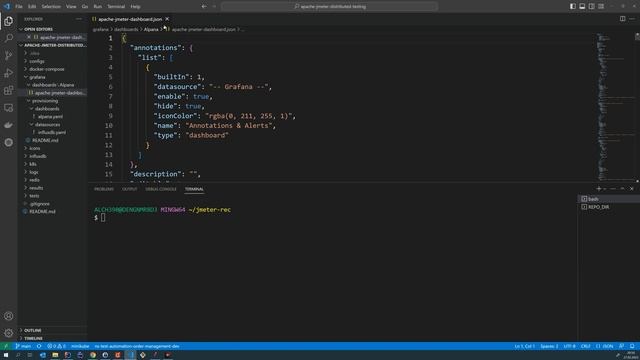The image size is (640, 360).
Task: Select the bash terminal in the terminal list
Action: point(608,199)
